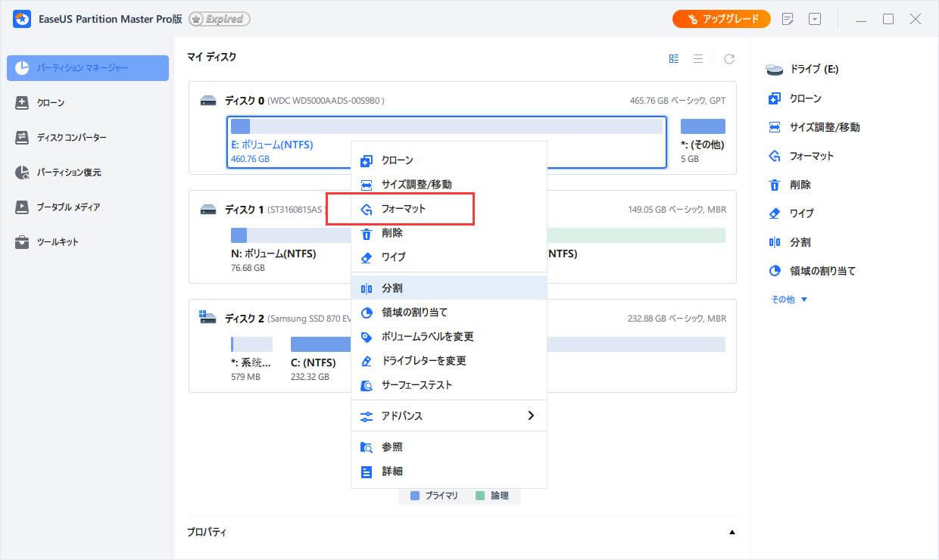939x560 pixels.
Task: Open ディスク コンバーター in sidebar
Action: 71,138
